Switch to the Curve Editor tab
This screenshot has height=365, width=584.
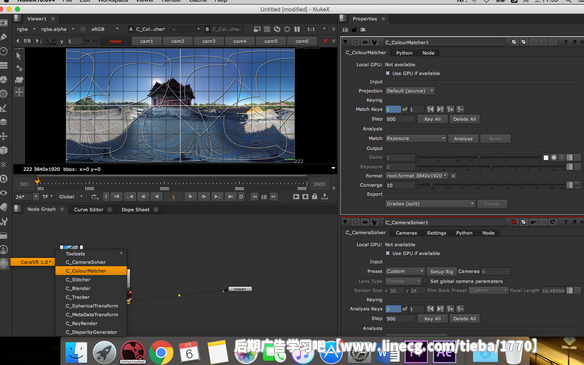[88, 210]
